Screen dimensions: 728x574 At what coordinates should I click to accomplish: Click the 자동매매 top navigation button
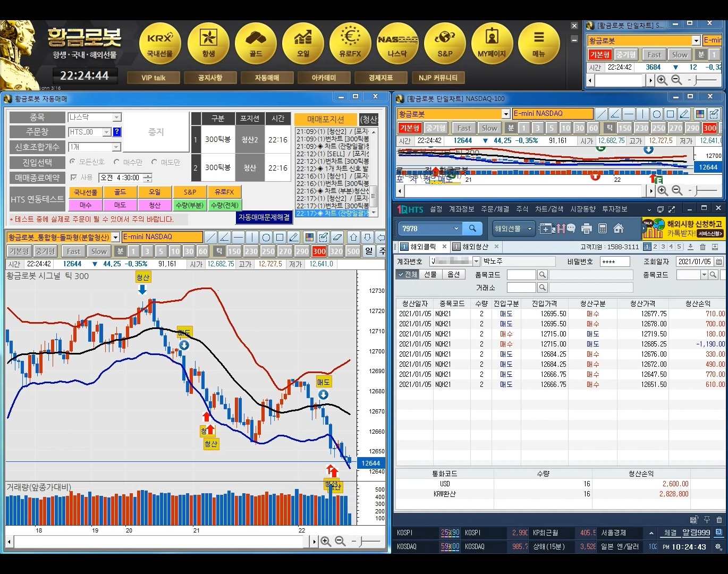coord(267,78)
